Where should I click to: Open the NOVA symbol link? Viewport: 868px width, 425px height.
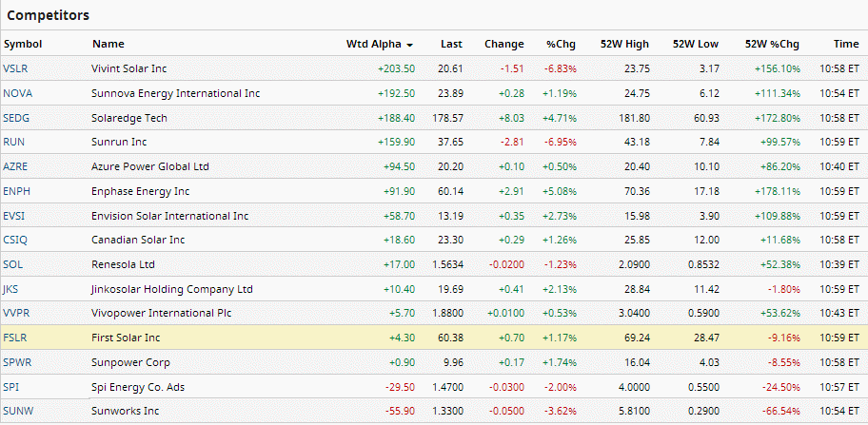[18, 93]
